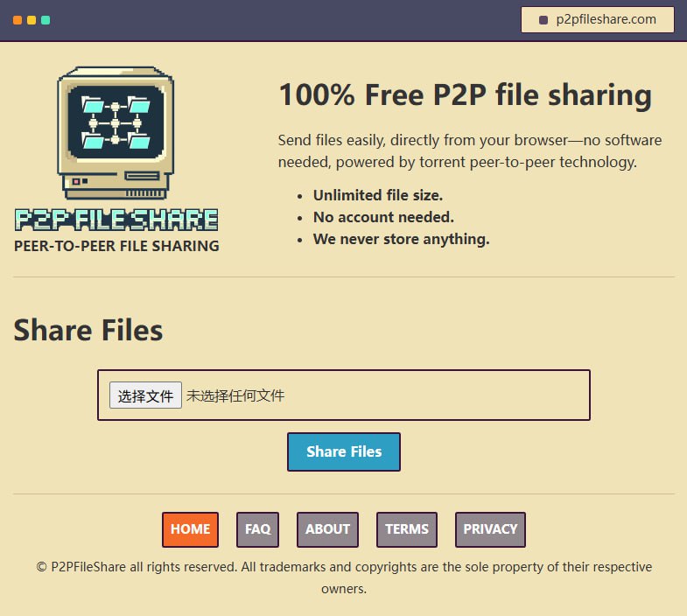
Task: View the TERMS page
Action: coord(407,529)
